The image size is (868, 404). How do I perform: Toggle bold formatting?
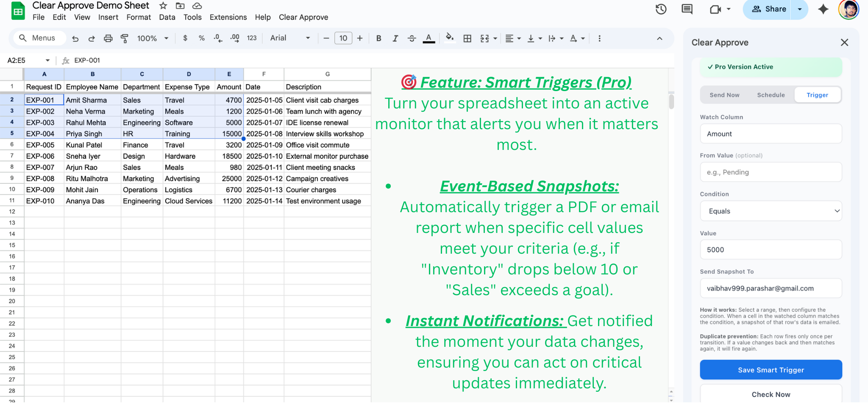(378, 38)
